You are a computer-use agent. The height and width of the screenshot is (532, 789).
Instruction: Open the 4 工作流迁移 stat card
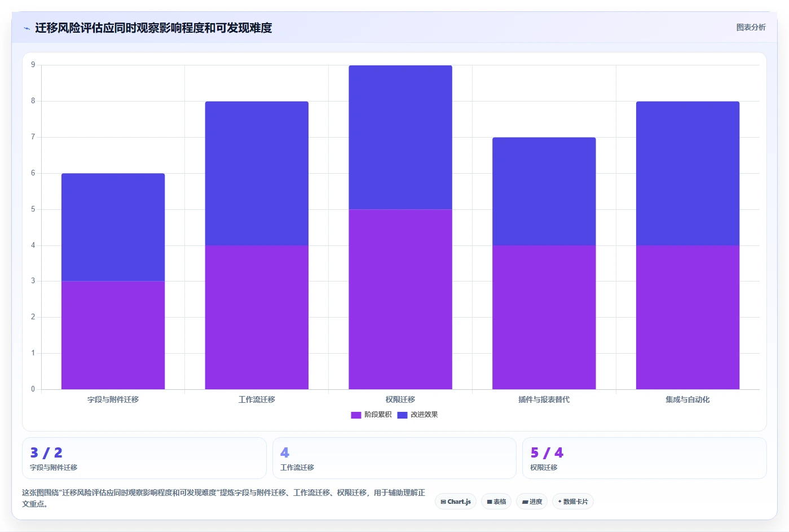pos(394,458)
